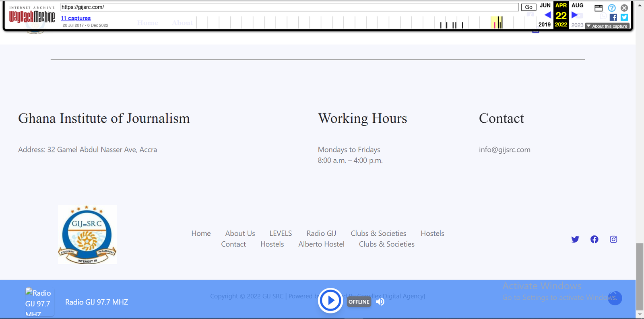Open the Radio GIJ footer menu item
The height and width of the screenshot is (319, 644).
(321, 233)
